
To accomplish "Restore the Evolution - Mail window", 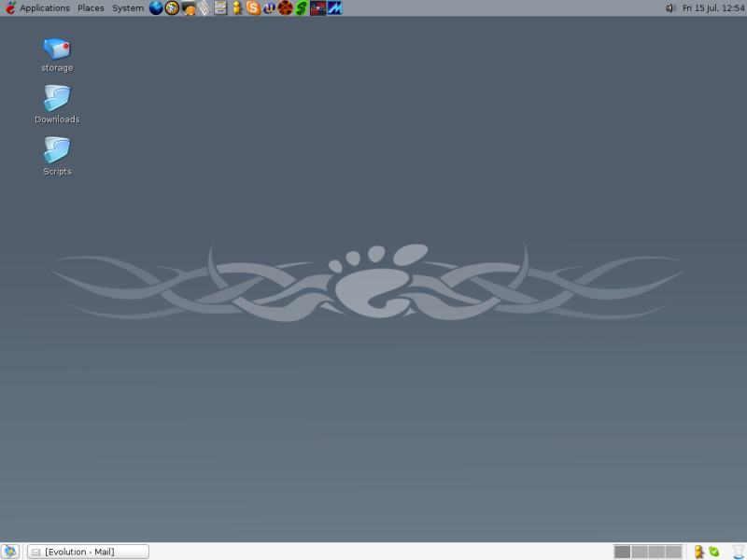I will (x=88, y=552).
